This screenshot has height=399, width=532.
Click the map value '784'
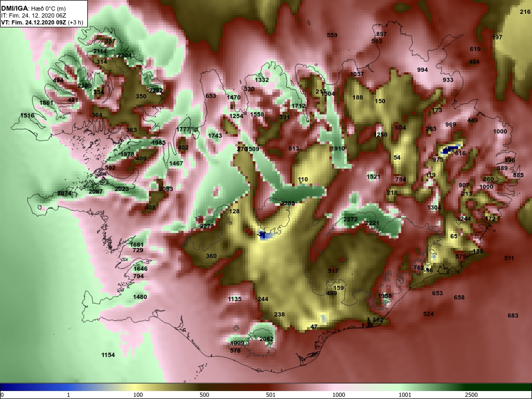(x=401, y=179)
